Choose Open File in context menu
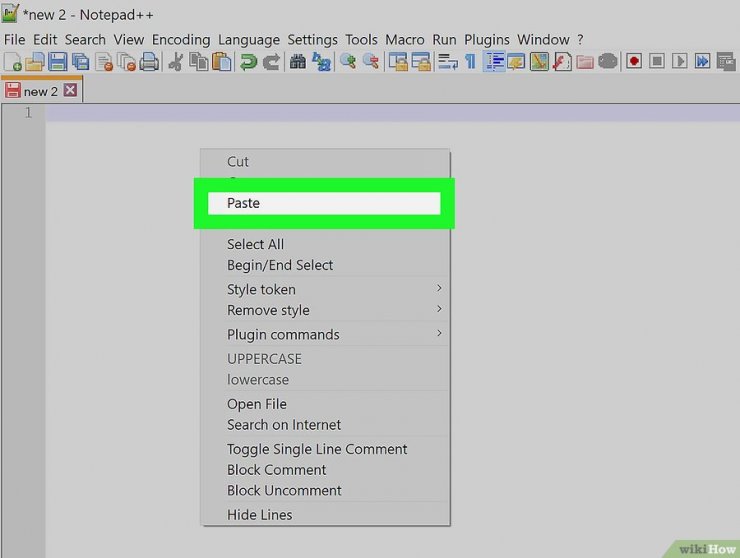The image size is (740, 558). click(326, 404)
